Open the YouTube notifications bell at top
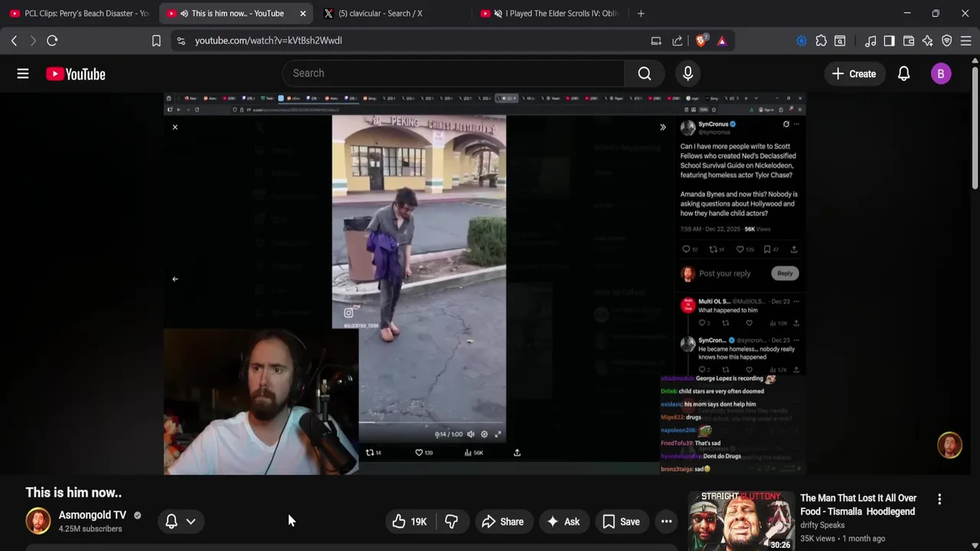Screen dimensions: 980x551 904,73
